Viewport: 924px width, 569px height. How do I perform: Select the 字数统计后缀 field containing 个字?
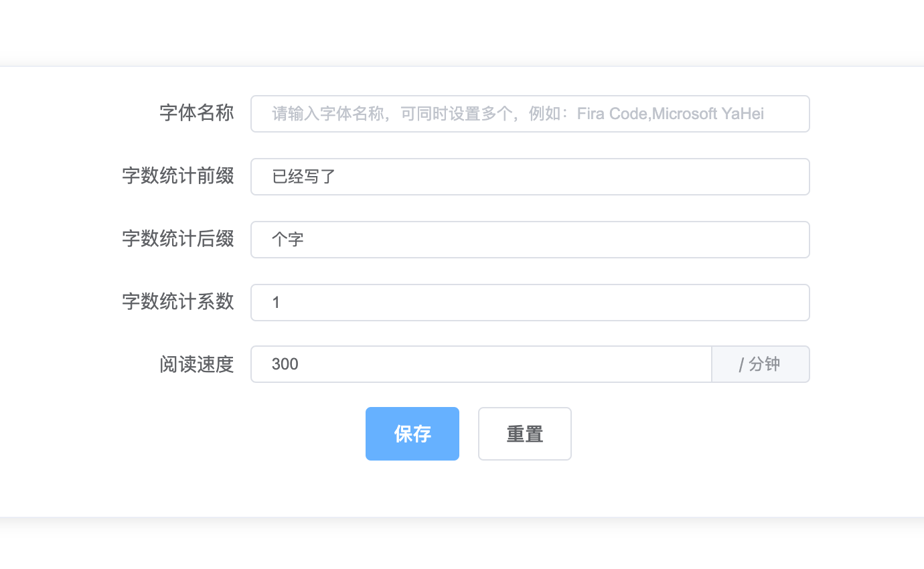530,240
